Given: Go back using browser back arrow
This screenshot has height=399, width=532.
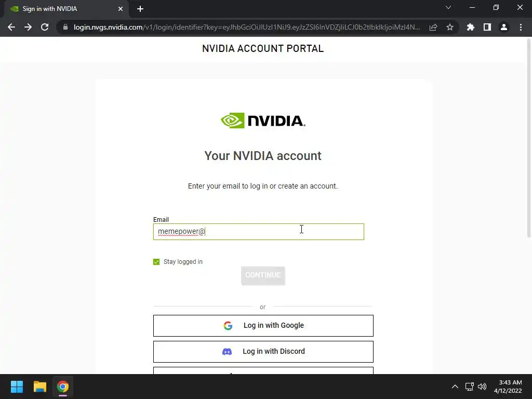Looking at the screenshot, I should click(x=11, y=27).
